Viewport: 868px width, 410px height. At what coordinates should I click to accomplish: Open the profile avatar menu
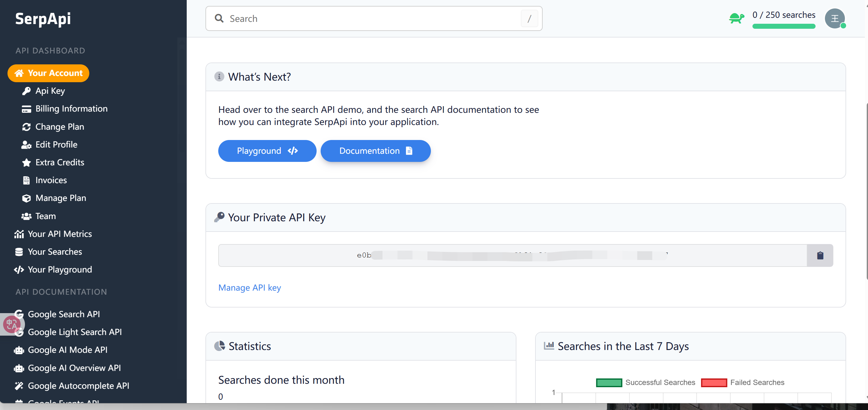click(x=835, y=18)
